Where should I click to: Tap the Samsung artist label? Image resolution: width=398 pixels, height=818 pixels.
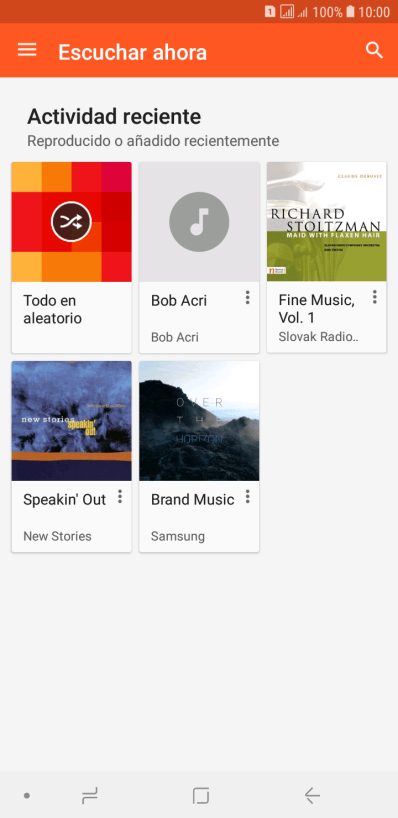click(x=178, y=536)
